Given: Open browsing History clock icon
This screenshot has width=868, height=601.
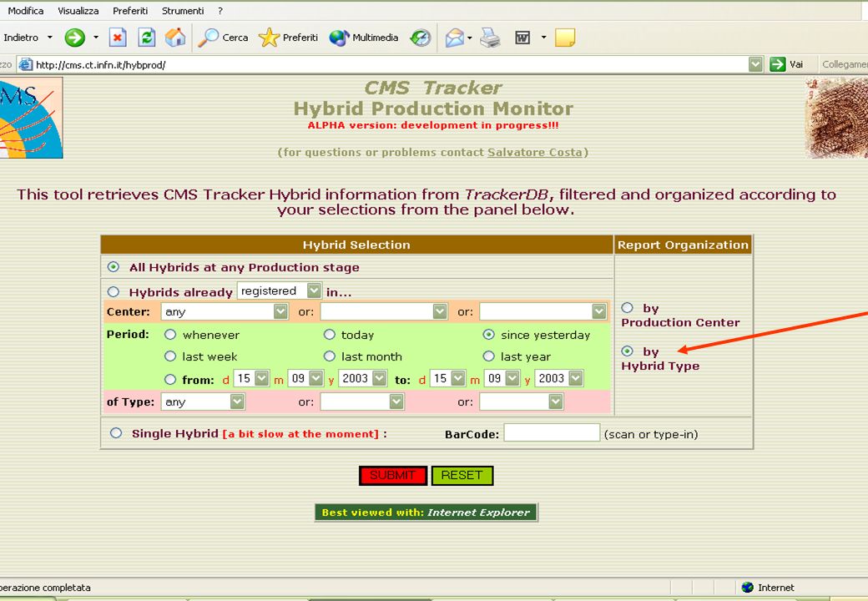Looking at the screenshot, I should 420,38.
